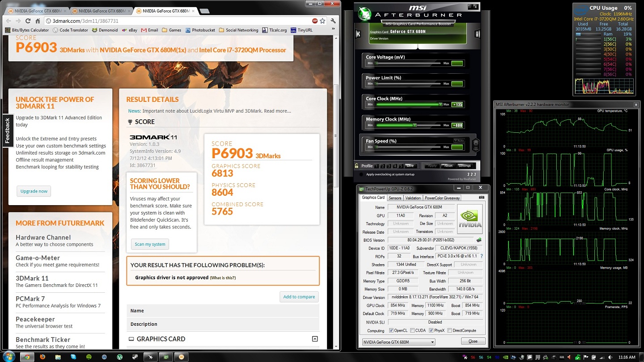Click the GPU-Z screenshot camera icon

pos(482,198)
